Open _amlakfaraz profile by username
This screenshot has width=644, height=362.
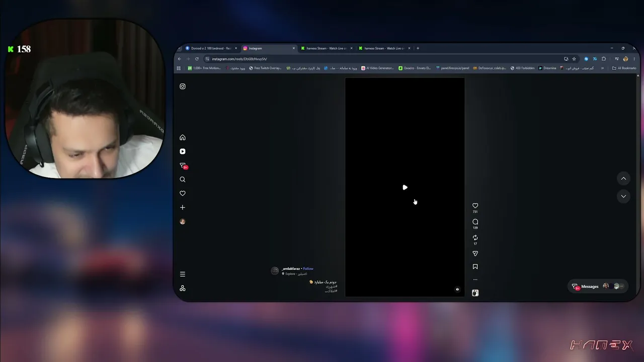point(291,269)
